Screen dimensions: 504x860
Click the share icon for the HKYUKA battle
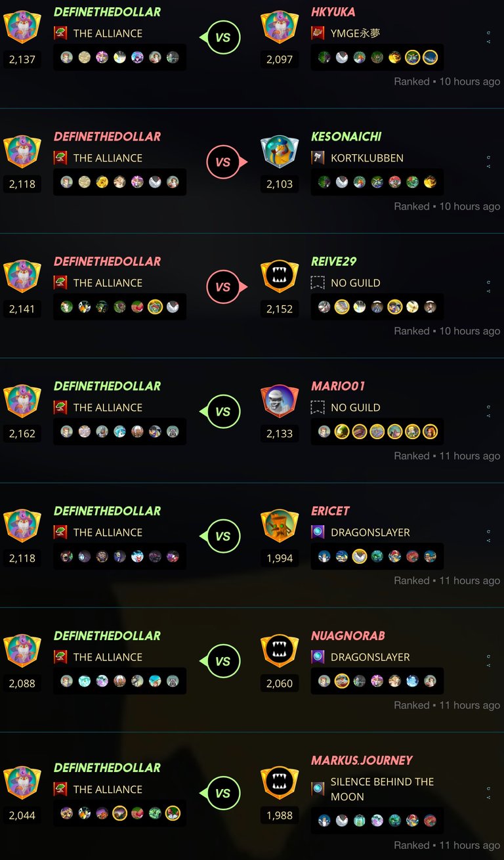(x=489, y=41)
